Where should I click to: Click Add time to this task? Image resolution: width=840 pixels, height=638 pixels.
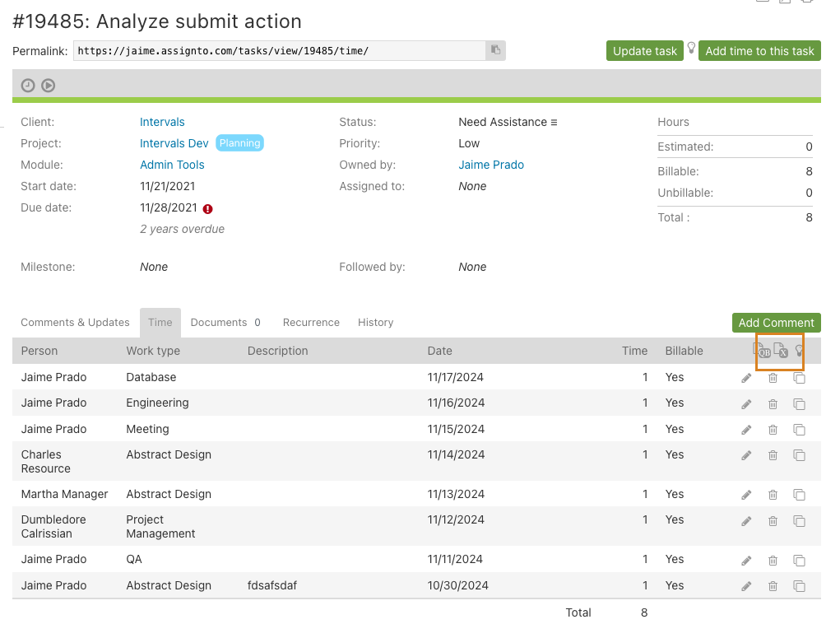coord(759,51)
